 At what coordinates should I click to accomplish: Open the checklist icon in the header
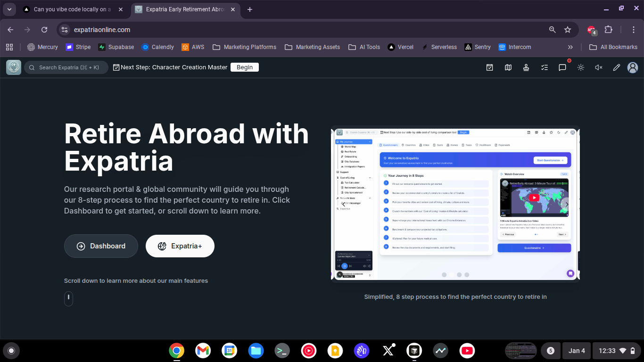pos(545,67)
